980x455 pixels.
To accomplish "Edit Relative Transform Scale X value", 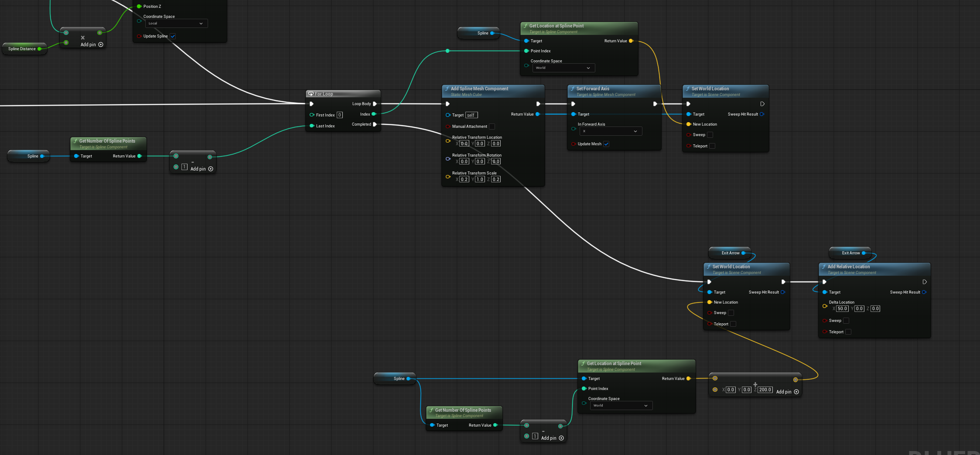I will [464, 179].
